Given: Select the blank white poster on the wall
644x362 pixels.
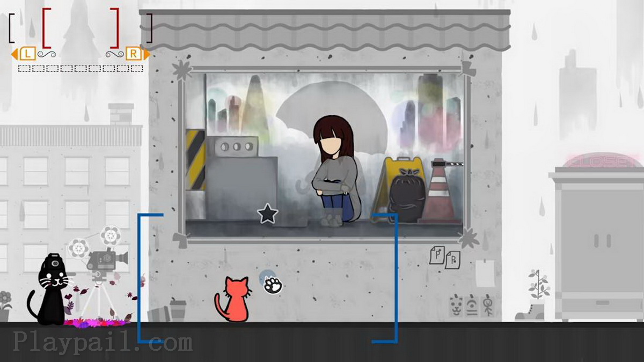Looking at the screenshot, I should pos(485,274).
